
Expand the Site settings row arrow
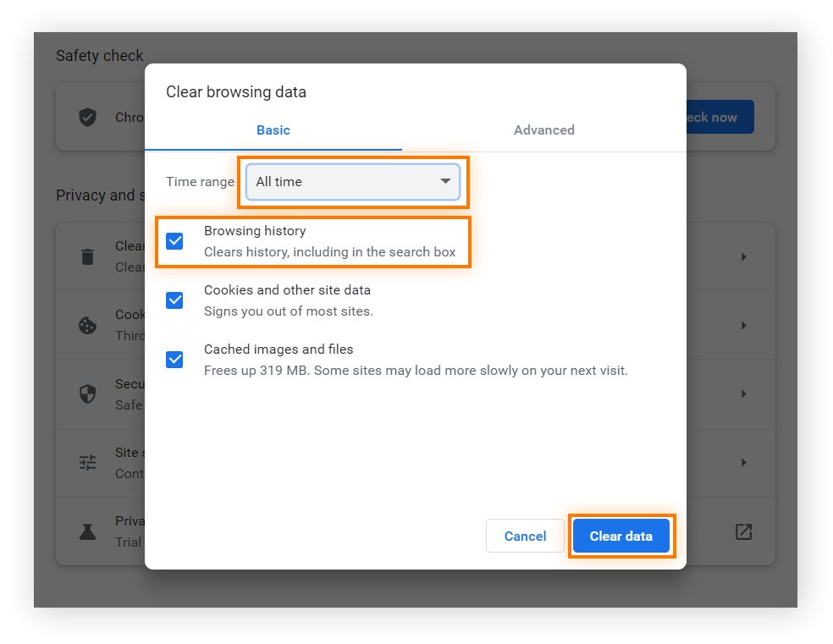(743, 463)
